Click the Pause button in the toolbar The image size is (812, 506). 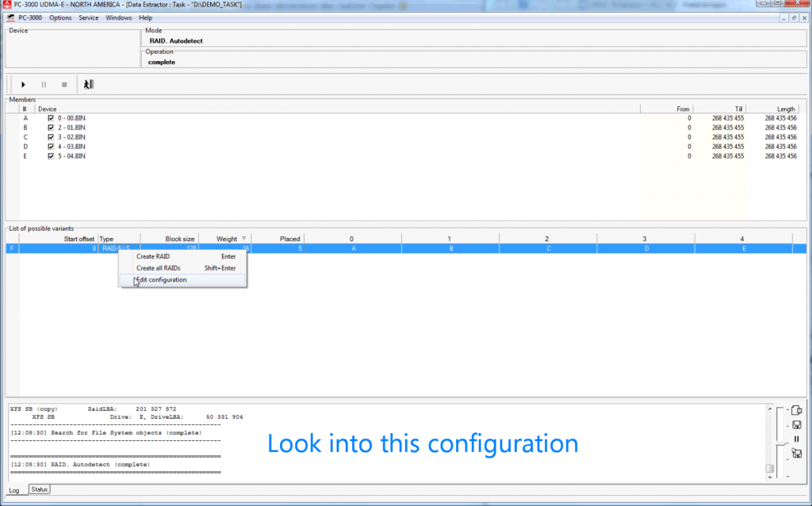click(x=44, y=84)
